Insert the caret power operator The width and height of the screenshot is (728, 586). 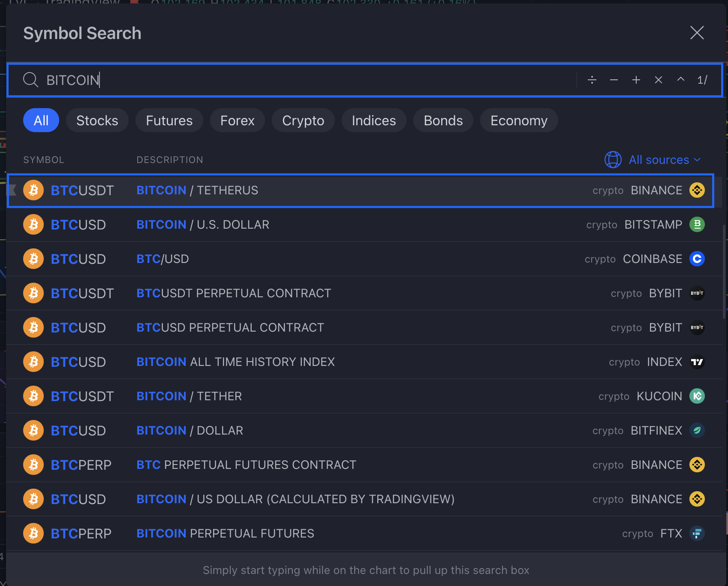pyautogui.click(x=681, y=80)
